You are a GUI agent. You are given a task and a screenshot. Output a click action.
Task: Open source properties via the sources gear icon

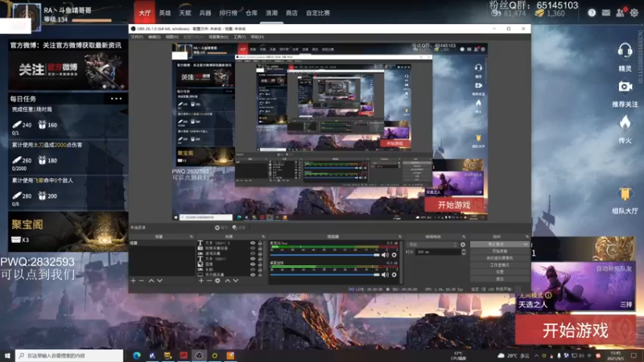[217, 281]
